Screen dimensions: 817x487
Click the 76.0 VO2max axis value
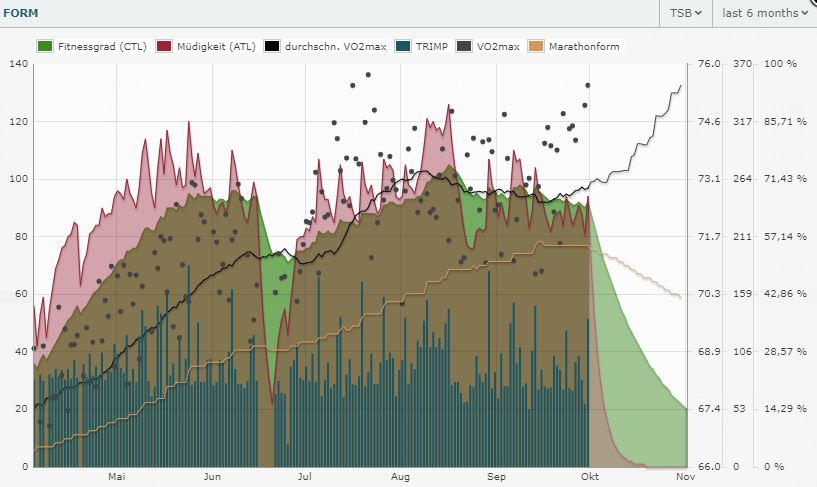(x=708, y=64)
